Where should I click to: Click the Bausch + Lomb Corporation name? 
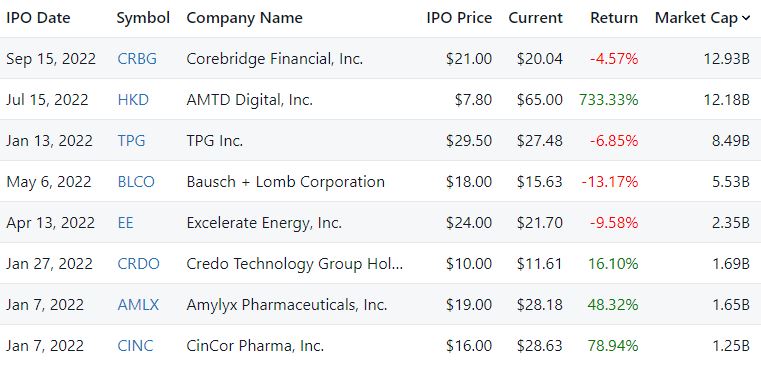click(285, 182)
